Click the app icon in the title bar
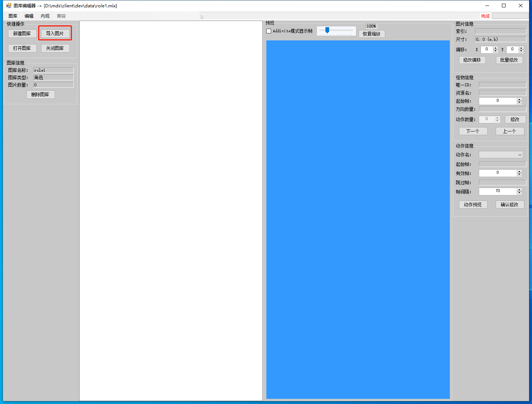 [x=9, y=6]
